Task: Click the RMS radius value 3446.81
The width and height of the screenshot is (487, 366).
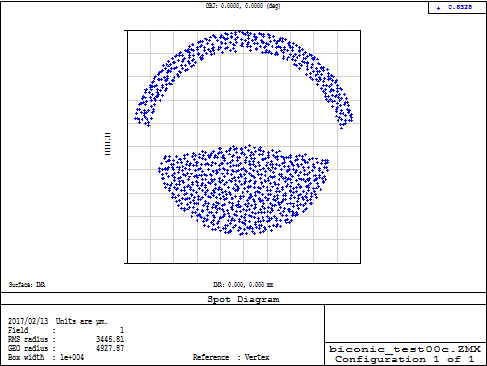Action: coord(110,339)
